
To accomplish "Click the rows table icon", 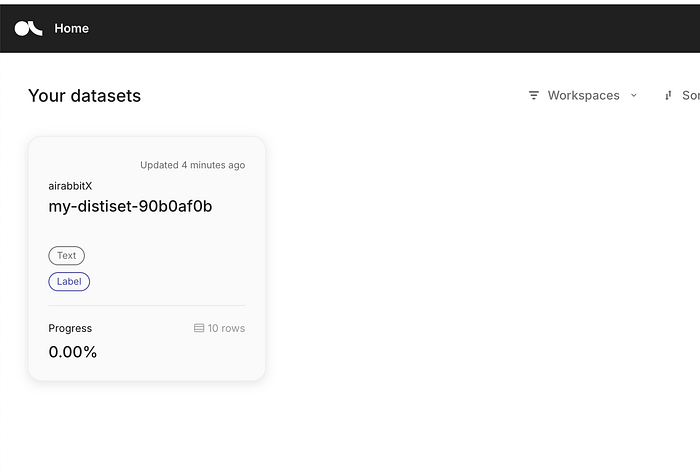I will point(199,328).
